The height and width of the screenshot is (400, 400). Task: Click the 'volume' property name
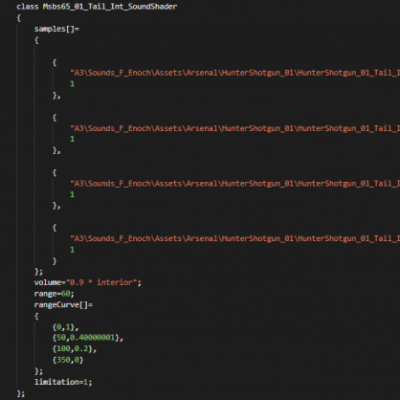click(x=47, y=282)
